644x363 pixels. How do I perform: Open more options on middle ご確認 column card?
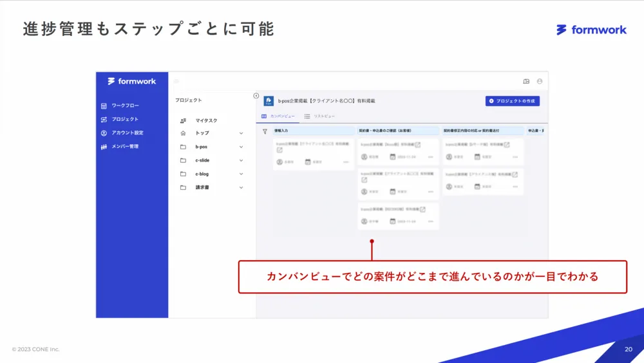(430, 192)
